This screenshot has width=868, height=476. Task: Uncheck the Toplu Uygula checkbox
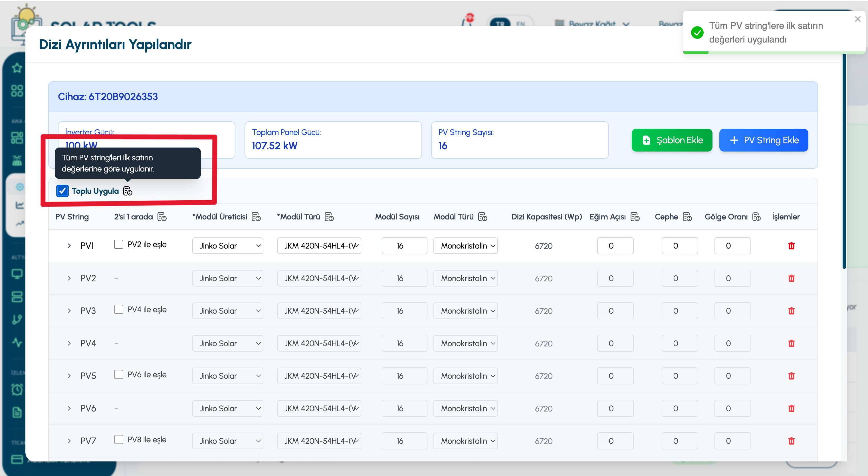point(62,191)
